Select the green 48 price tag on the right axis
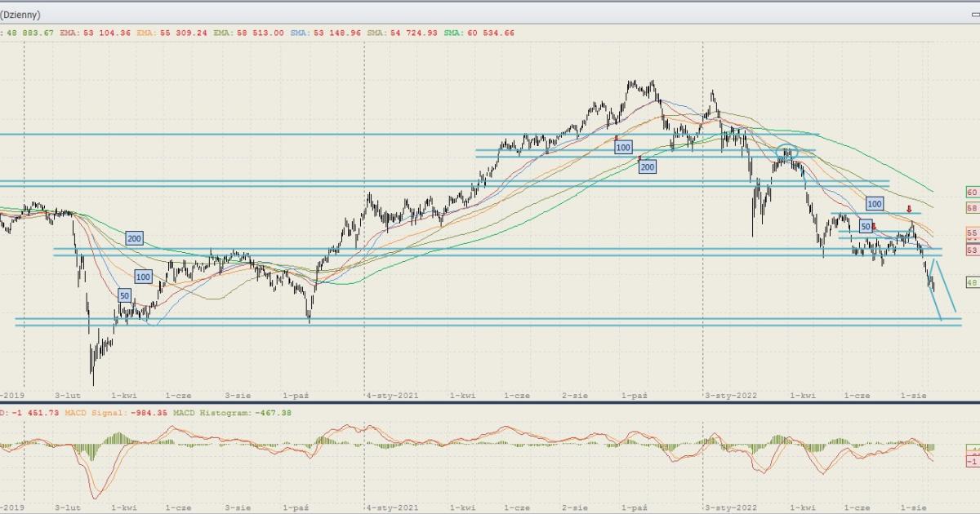980x514 pixels. click(972, 282)
